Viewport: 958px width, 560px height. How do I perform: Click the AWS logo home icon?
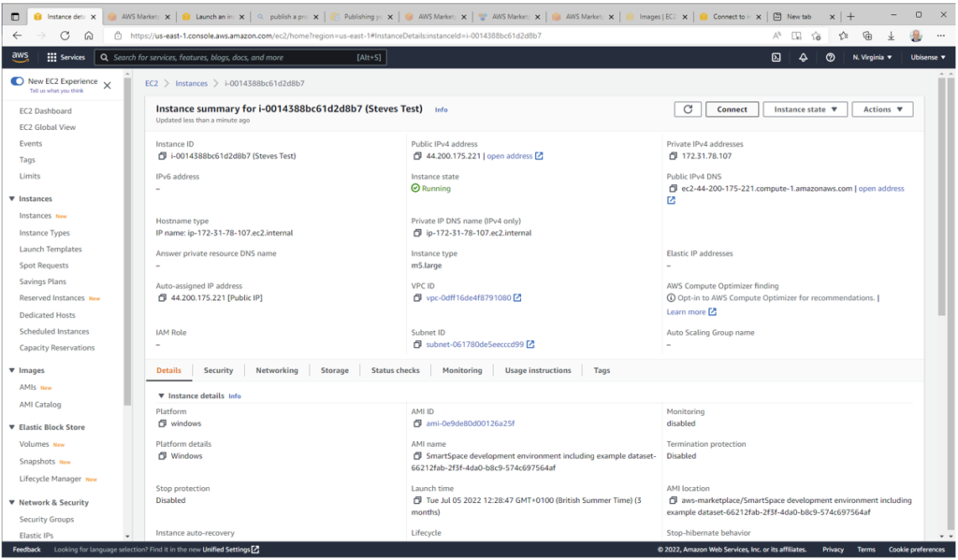[21, 57]
